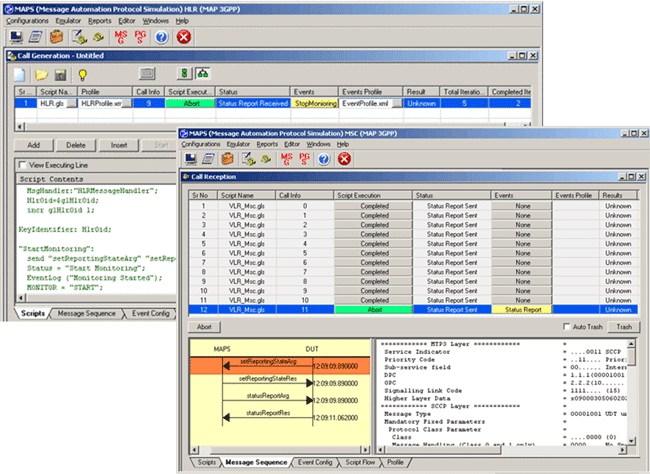The height and width of the screenshot is (474, 650).
Task: Click profile editor sheet icon in HLR toolbar
Action: [36, 37]
